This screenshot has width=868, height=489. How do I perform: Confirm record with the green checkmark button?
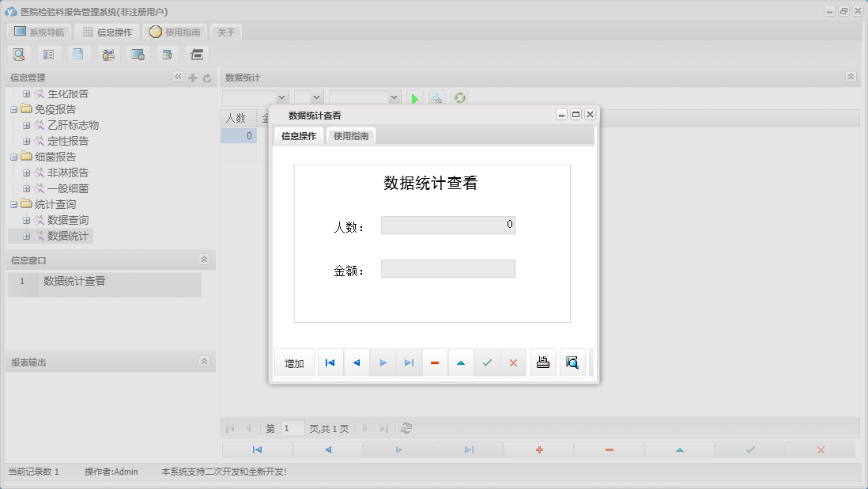[x=487, y=362]
